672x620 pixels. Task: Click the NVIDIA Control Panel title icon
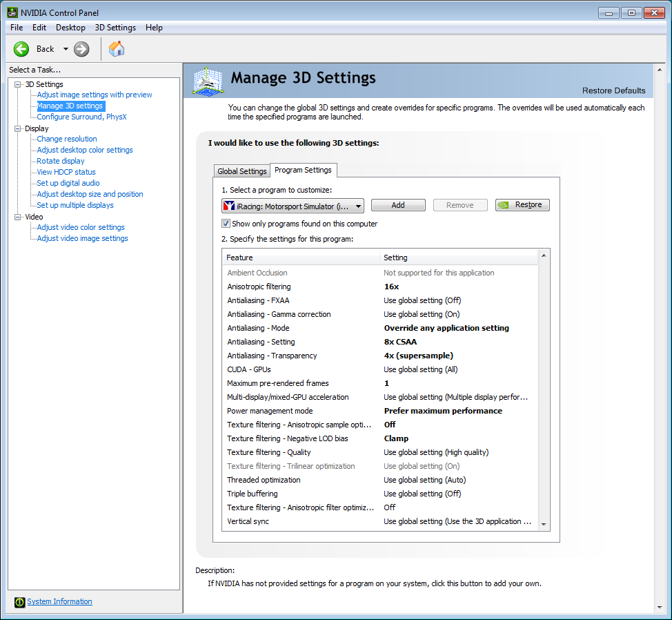(12, 12)
